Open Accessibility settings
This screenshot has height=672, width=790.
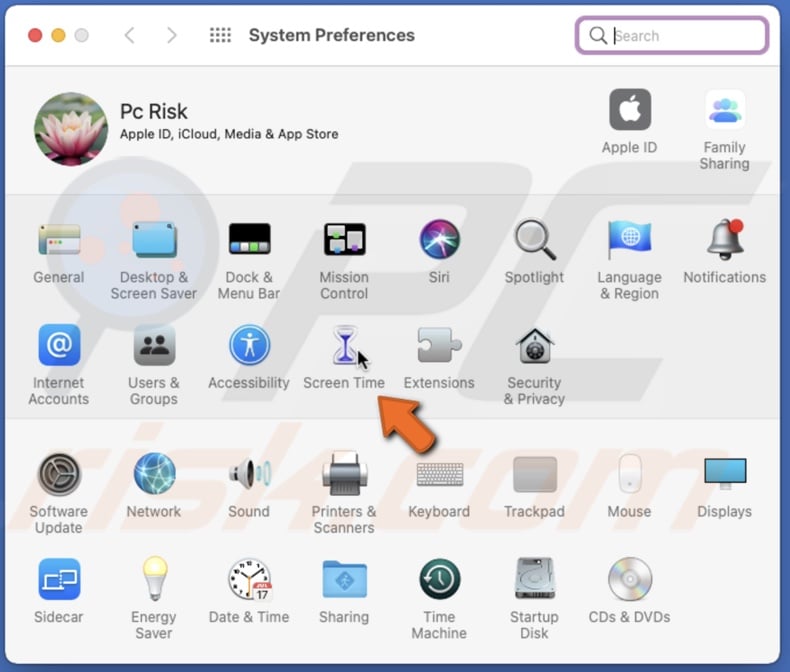pos(249,348)
